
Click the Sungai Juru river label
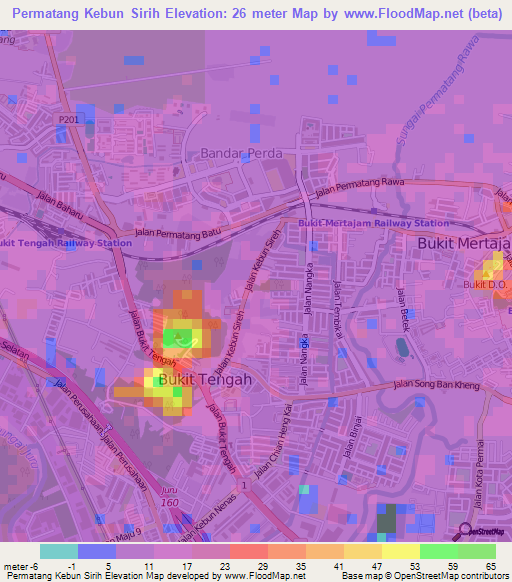[x=19, y=447]
